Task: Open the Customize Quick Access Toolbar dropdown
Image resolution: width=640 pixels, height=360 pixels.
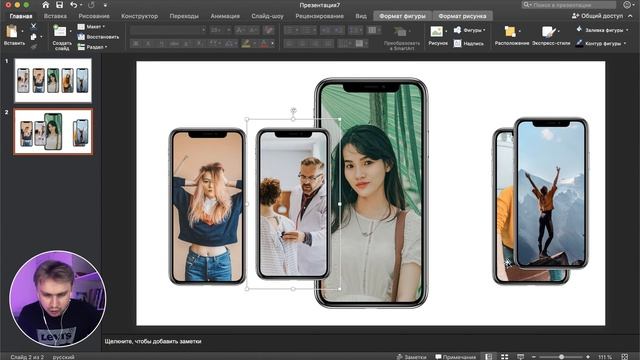Action: (x=105, y=5)
